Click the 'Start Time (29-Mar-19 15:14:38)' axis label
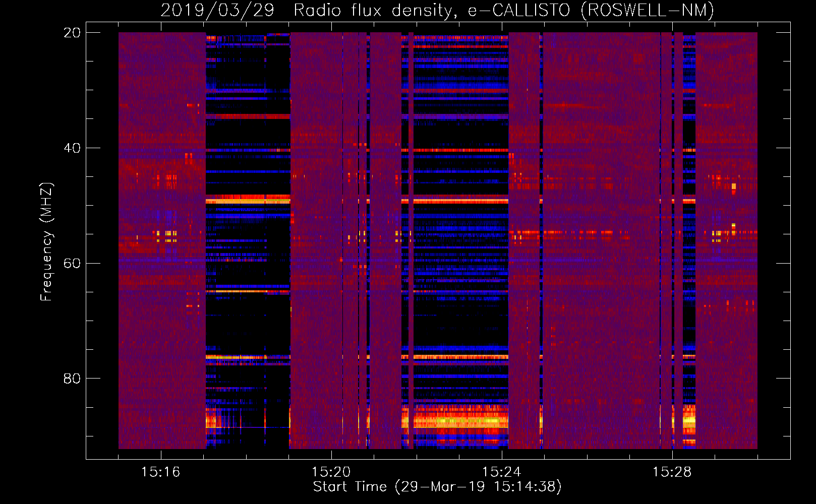 click(x=437, y=487)
